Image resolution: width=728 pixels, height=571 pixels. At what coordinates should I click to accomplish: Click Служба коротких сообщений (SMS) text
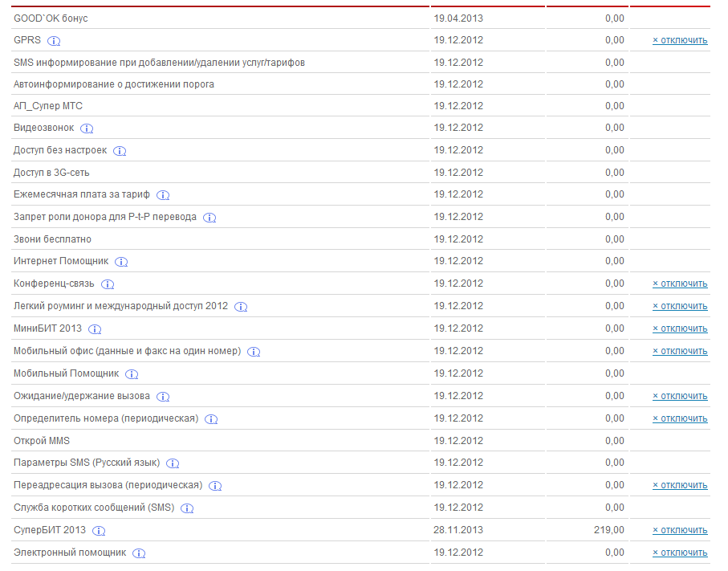(x=94, y=508)
